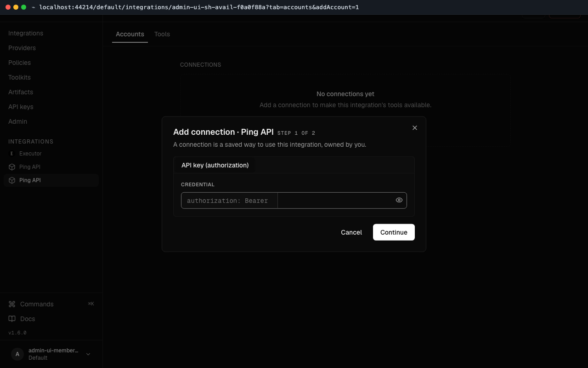The height and width of the screenshot is (368, 588).
Task: Close the Add connection dialog
Action: 415,128
